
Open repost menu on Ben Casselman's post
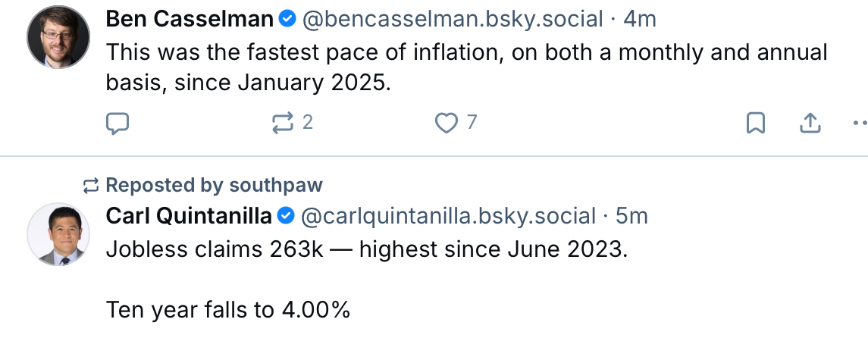click(x=282, y=123)
